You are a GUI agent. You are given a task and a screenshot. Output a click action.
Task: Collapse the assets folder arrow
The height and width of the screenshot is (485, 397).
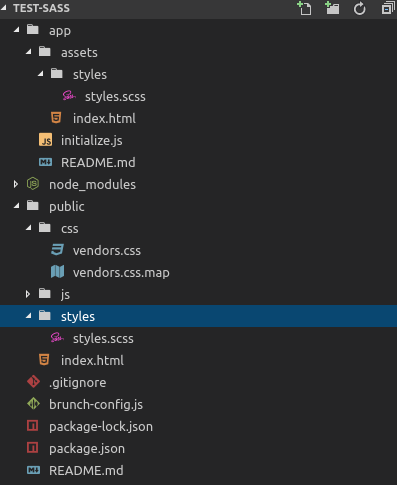(29, 52)
